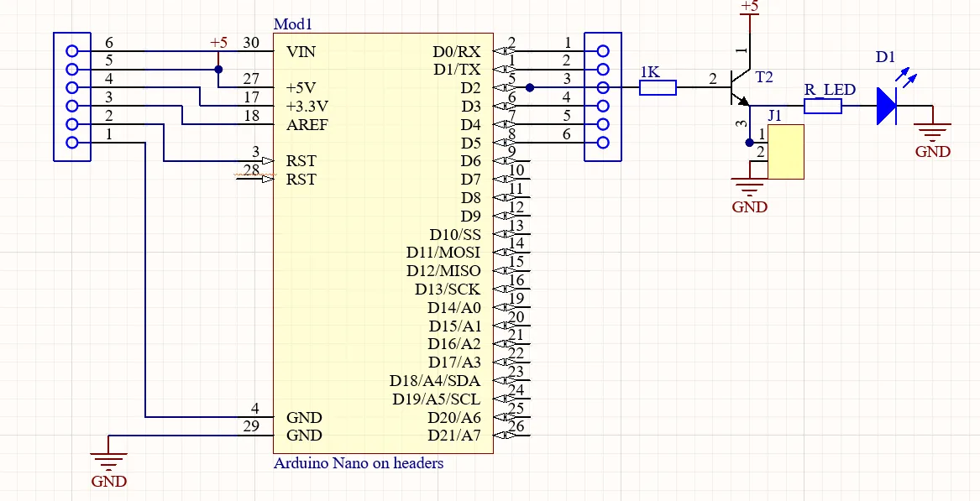Select the LED D1 diode symbol
Screen dimensions: 980x501
point(887,106)
